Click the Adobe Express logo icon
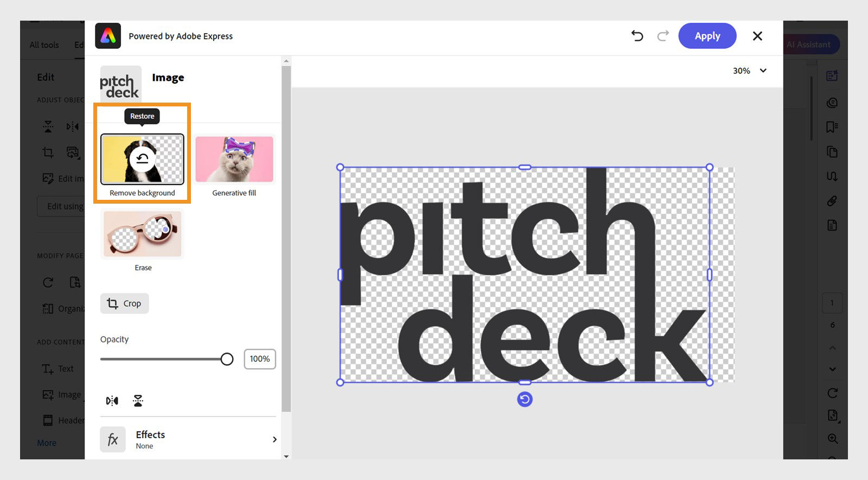 108,36
